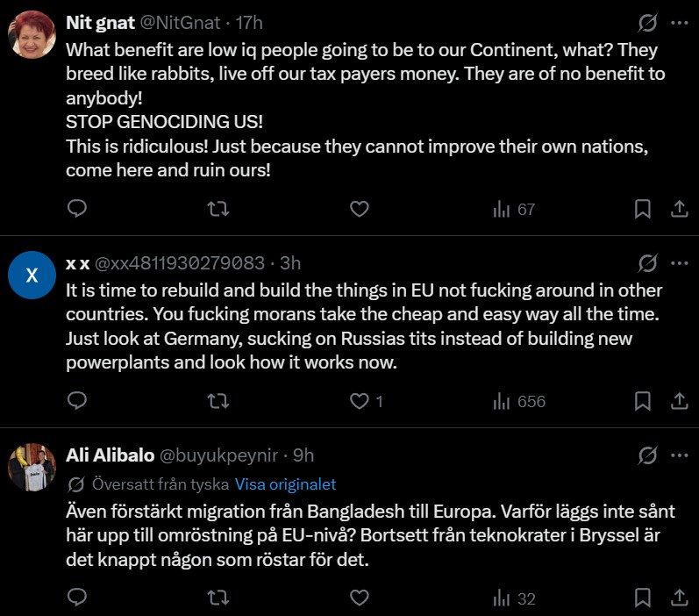Open more options on Nit gnat's post
The height and width of the screenshot is (616, 699).
coord(679,22)
